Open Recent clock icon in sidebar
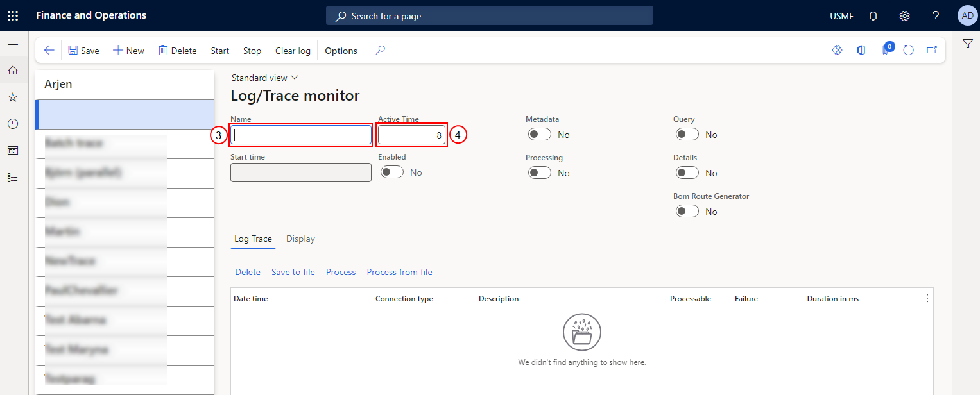The height and width of the screenshot is (395, 980). [x=13, y=124]
